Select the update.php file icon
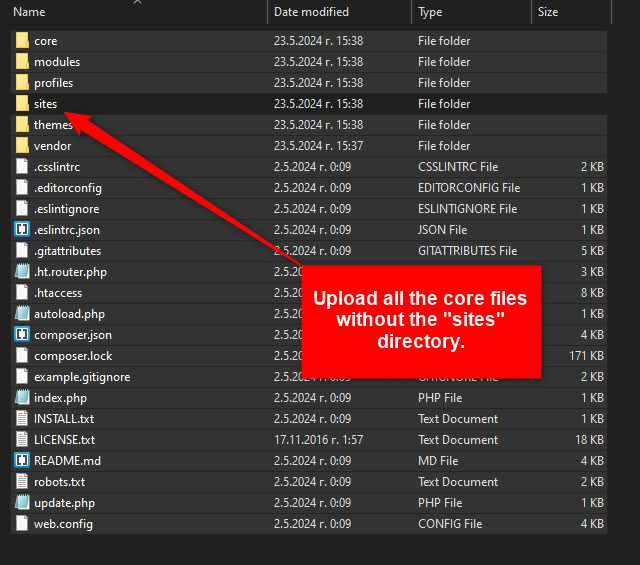Viewport: 640px width, 565px height. pos(22,503)
